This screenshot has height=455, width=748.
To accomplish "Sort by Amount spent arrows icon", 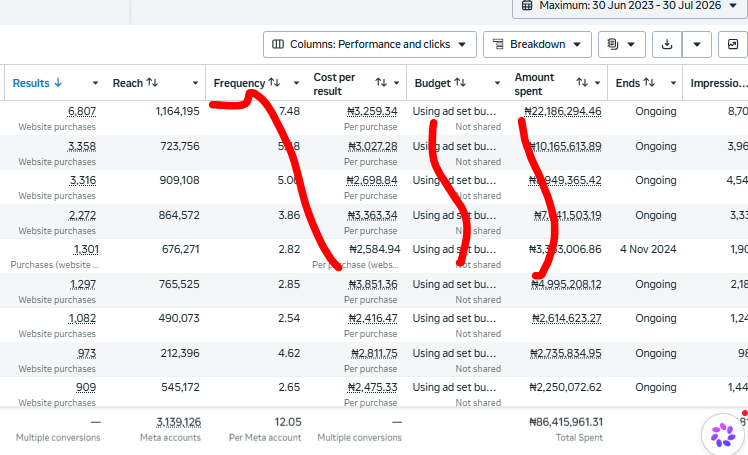I will point(582,83).
